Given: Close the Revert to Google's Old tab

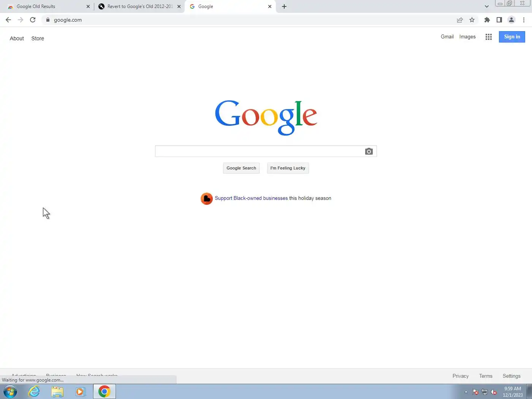Looking at the screenshot, I should (179, 6).
